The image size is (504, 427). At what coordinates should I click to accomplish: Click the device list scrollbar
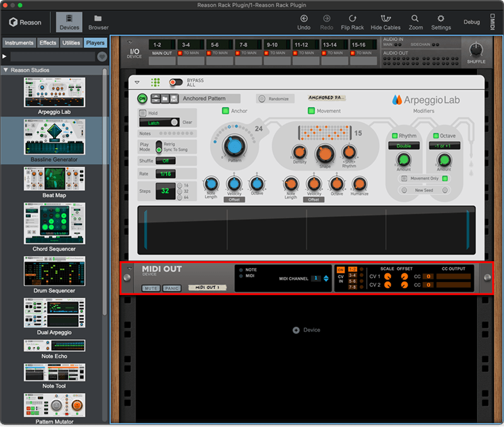point(105,192)
